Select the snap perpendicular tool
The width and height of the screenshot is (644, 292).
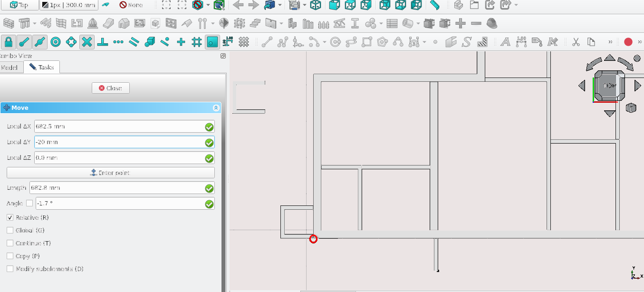coord(102,42)
